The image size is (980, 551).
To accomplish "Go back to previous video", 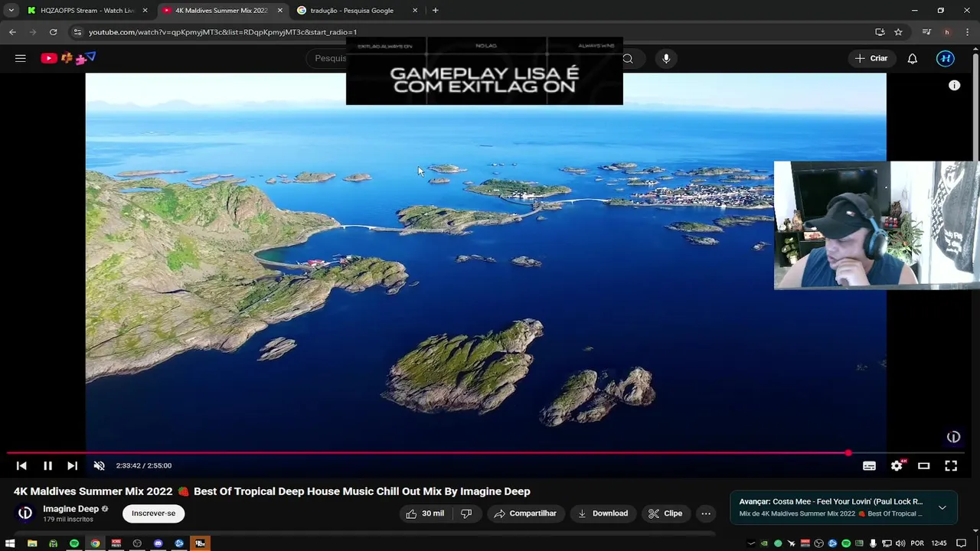I will click(21, 465).
